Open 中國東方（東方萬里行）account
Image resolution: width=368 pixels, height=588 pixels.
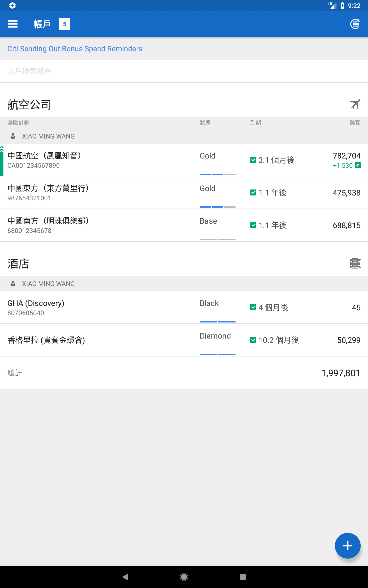coord(184,192)
